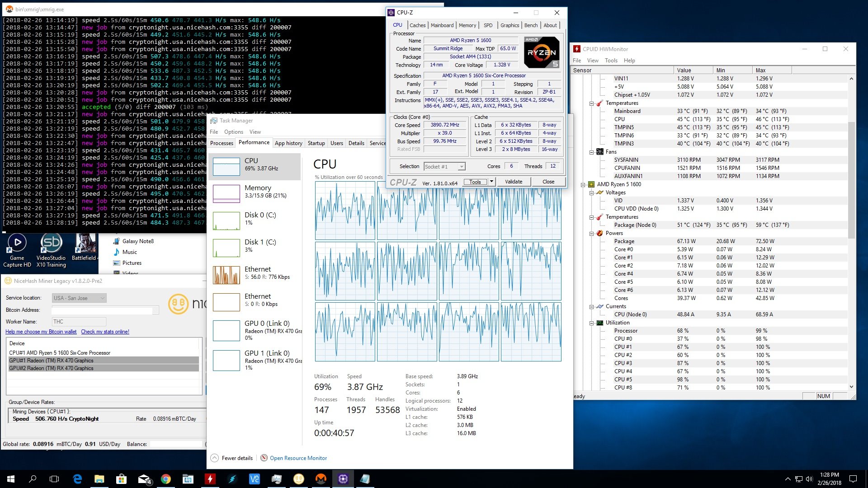The width and height of the screenshot is (868, 488).
Task: Click the HWMonitor scroll down arrow
Action: tap(851, 387)
